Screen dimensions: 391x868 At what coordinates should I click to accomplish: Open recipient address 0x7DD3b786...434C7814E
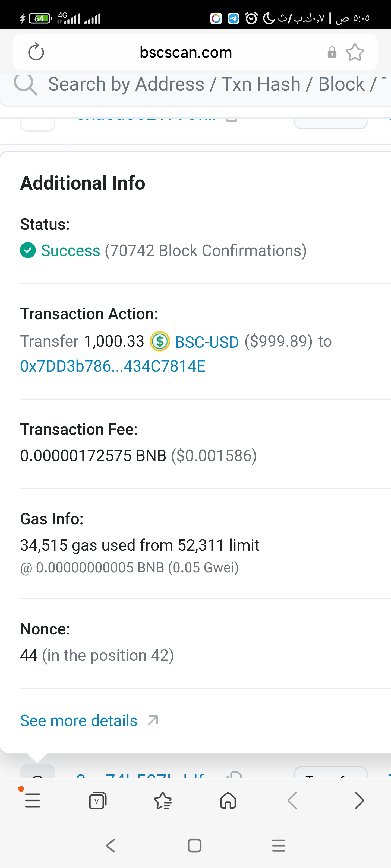(x=113, y=366)
